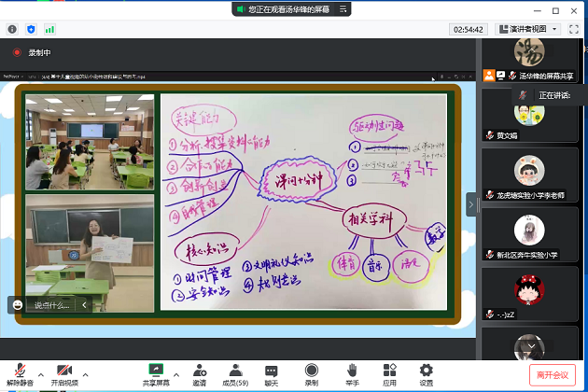Expand video options arrow beside 开启视频
The height and width of the screenshot is (392, 588).
85,371
